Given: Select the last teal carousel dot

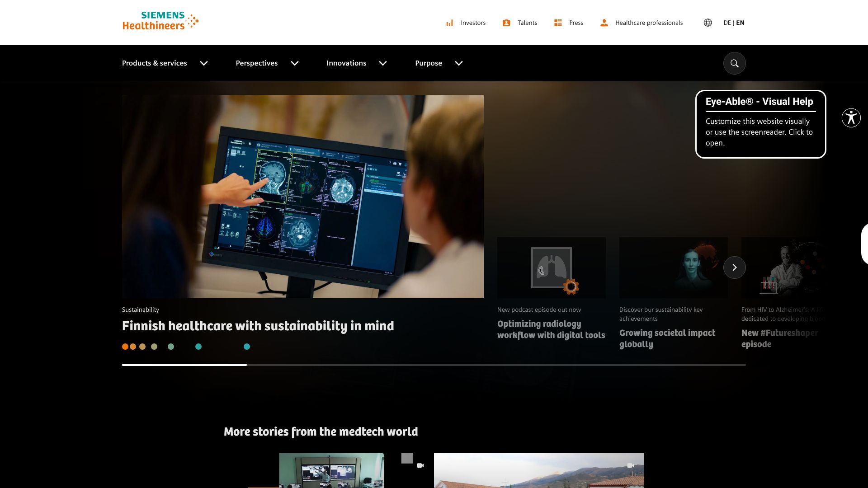Looking at the screenshot, I should coord(247,347).
